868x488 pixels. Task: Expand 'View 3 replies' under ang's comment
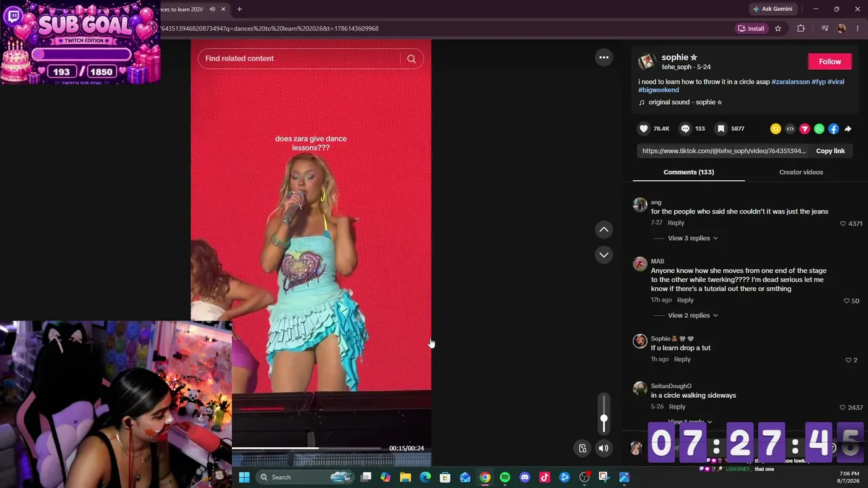coord(692,239)
